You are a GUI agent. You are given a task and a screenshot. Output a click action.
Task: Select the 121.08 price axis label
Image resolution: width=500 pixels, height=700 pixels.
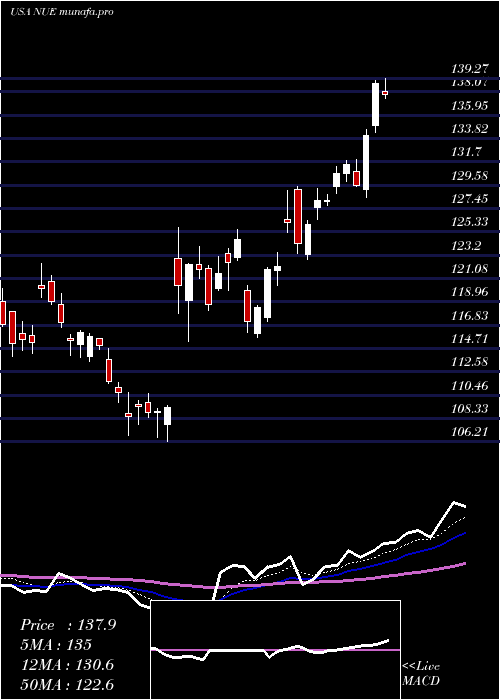tap(470, 268)
